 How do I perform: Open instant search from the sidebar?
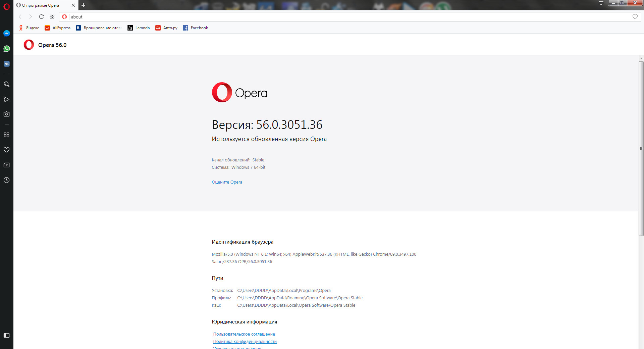click(x=6, y=84)
